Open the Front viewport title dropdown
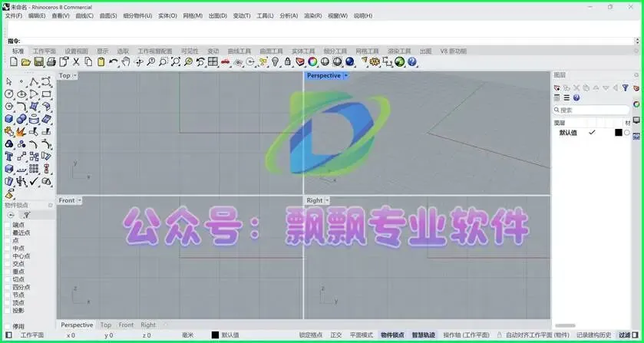 pos(79,200)
